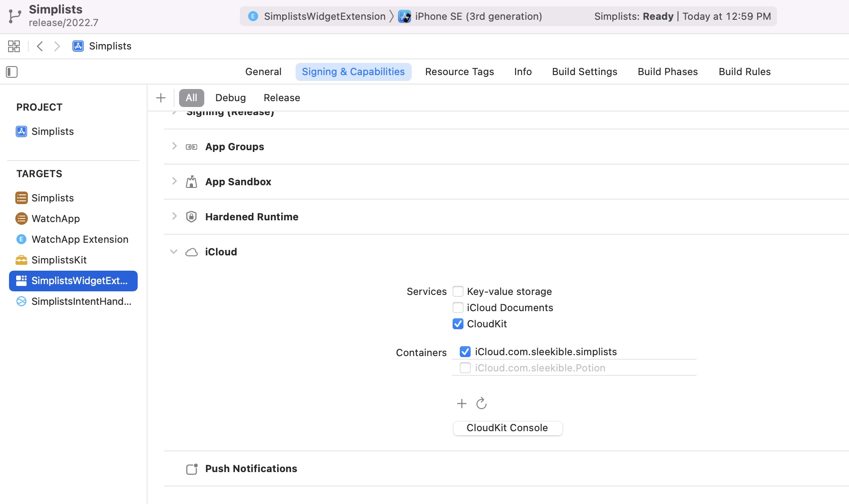This screenshot has height=504, width=849.
Task: Click the WatchApp target icon
Action: point(22,219)
